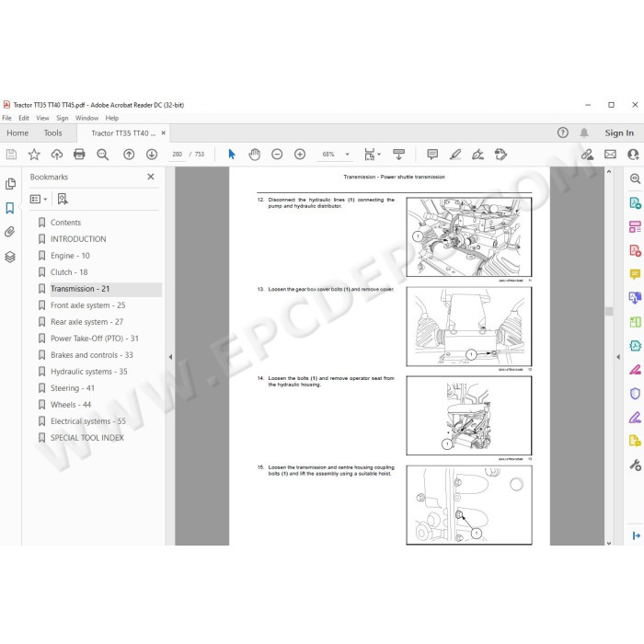Click the vertical scrollbar thumb
Screen dimensions: 644x644
point(609,311)
